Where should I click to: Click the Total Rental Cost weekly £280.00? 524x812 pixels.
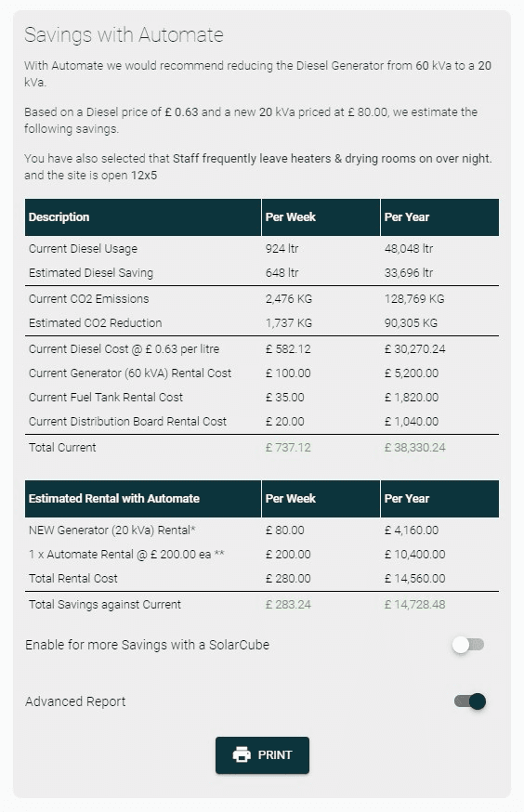[x=288, y=579]
